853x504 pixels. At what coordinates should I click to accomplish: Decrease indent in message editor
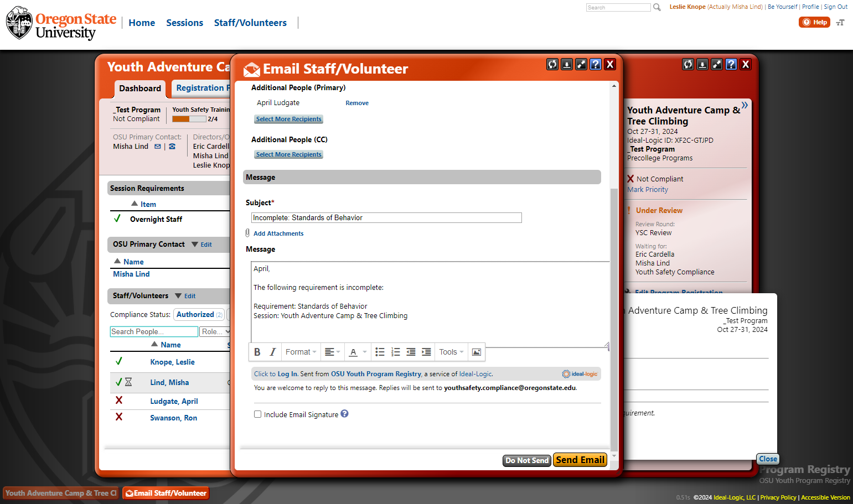click(x=411, y=352)
